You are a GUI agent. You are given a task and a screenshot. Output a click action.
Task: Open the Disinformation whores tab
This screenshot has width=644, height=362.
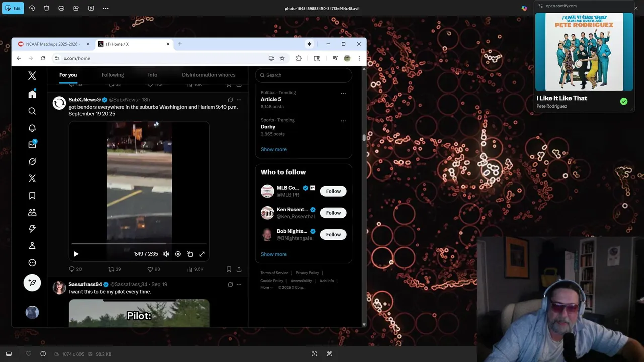209,75
